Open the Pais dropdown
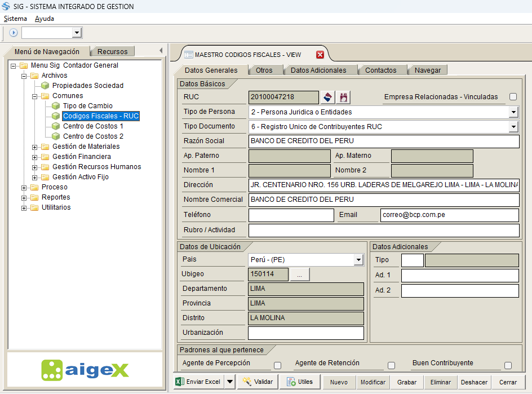Image resolution: width=532 pixels, height=394 pixels. click(358, 260)
